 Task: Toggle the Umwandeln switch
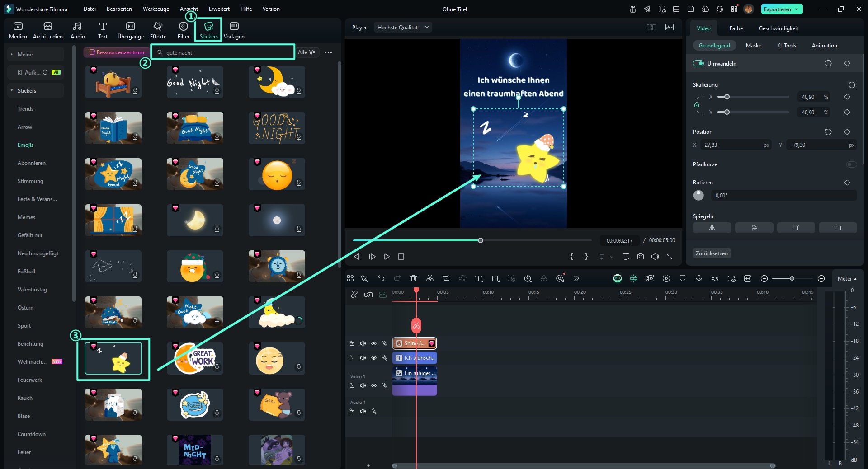[698, 63]
